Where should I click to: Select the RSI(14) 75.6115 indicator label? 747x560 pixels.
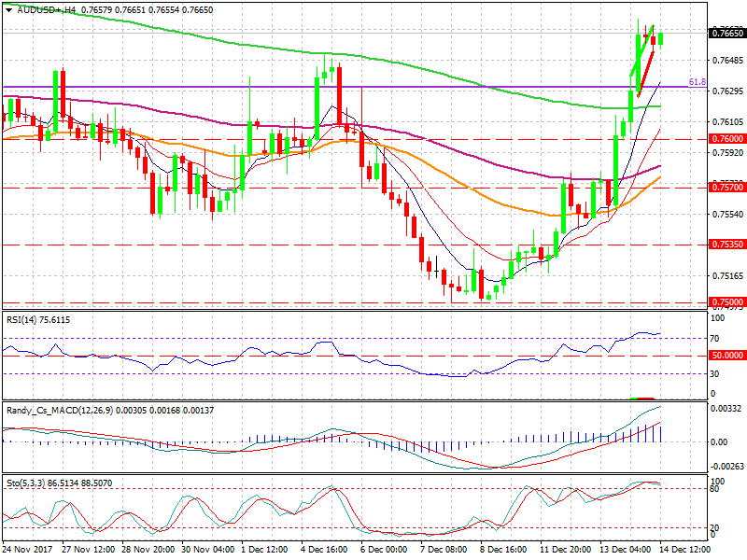tap(38, 320)
